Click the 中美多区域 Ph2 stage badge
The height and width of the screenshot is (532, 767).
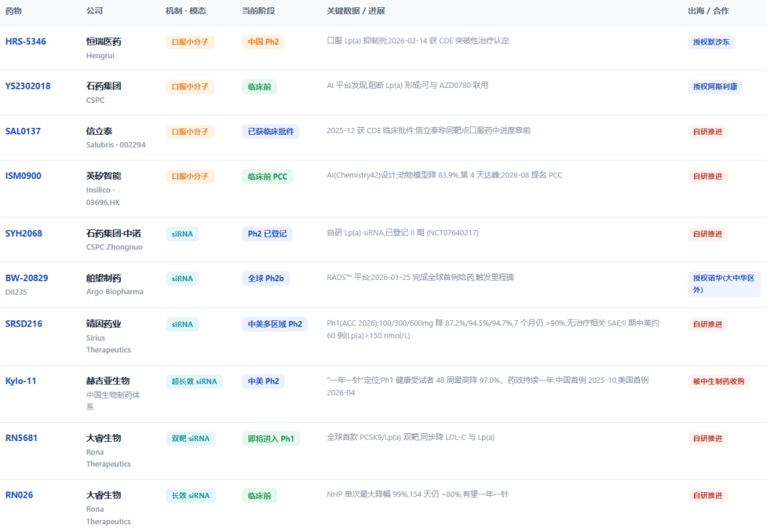275,324
